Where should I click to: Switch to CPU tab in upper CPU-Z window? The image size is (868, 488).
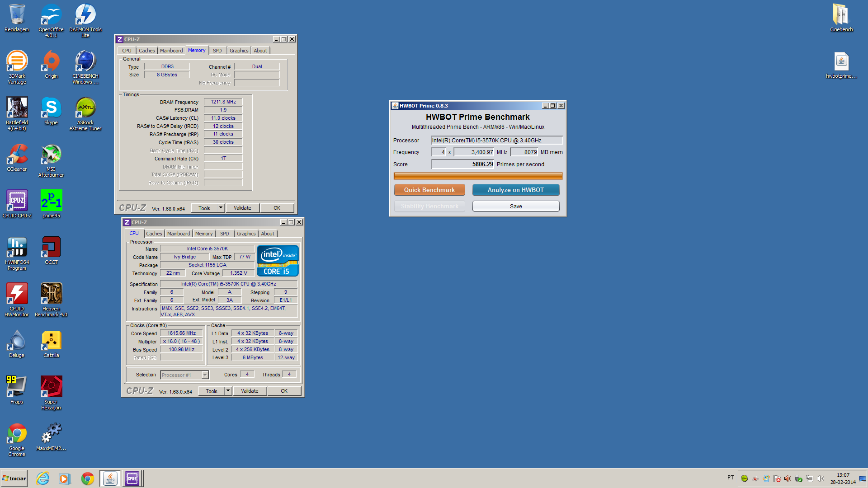pos(127,51)
